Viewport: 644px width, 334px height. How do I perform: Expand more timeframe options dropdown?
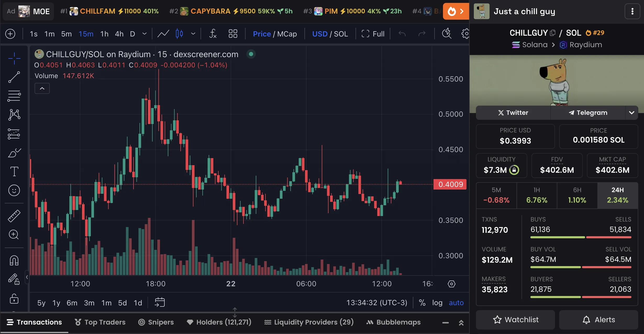point(145,34)
